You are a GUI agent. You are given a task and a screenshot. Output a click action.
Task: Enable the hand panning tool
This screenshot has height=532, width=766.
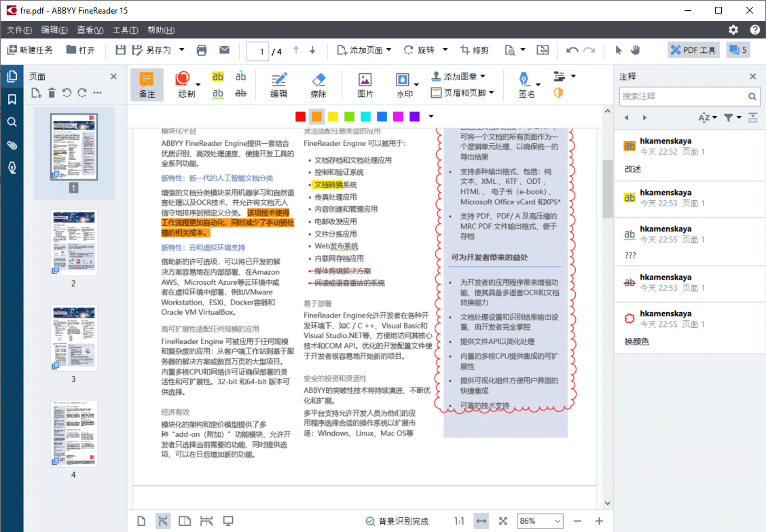pyautogui.click(x=635, y=50)
